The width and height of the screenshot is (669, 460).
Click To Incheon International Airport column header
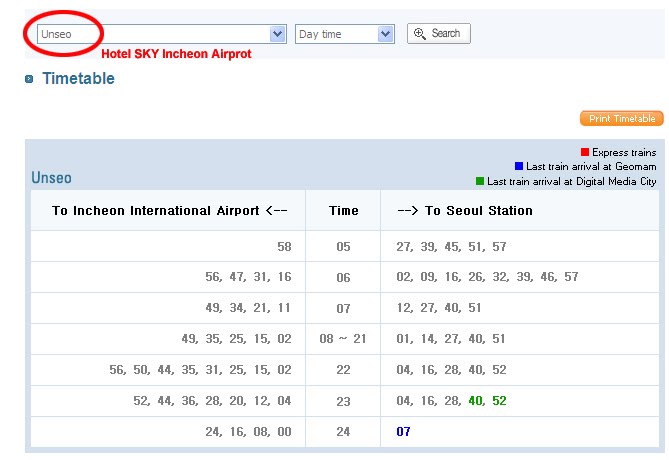[169, 210]
